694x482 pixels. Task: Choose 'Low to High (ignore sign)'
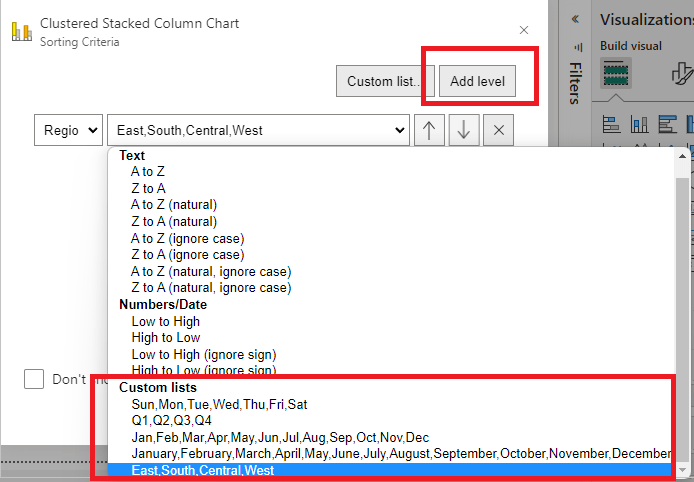[x=204, y=355]
